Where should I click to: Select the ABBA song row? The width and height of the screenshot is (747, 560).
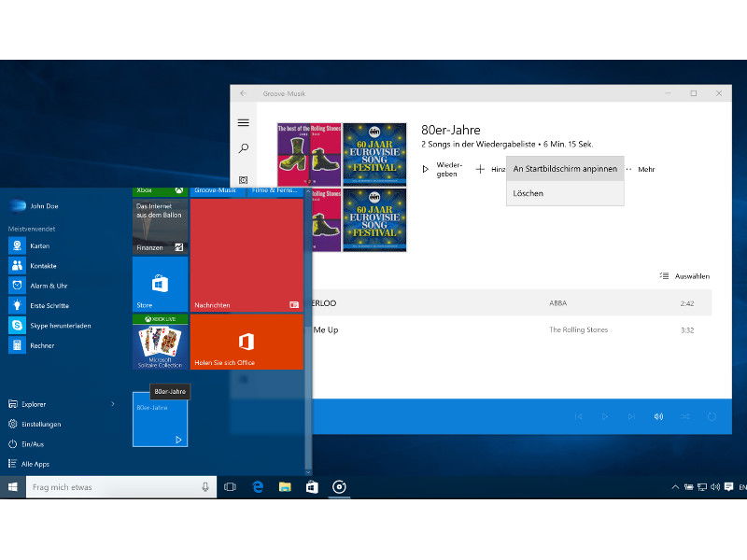pyautogui.click(x=512, y=302)
